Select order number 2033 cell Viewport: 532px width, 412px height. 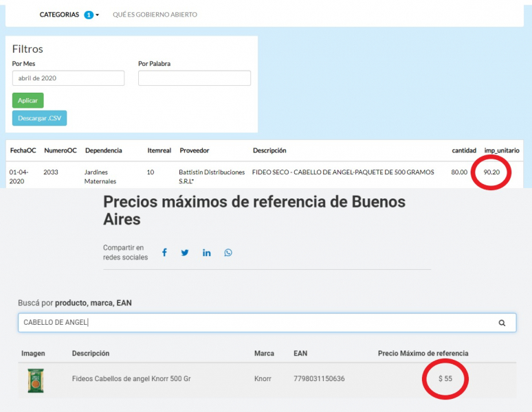click(x=51, y=172)
